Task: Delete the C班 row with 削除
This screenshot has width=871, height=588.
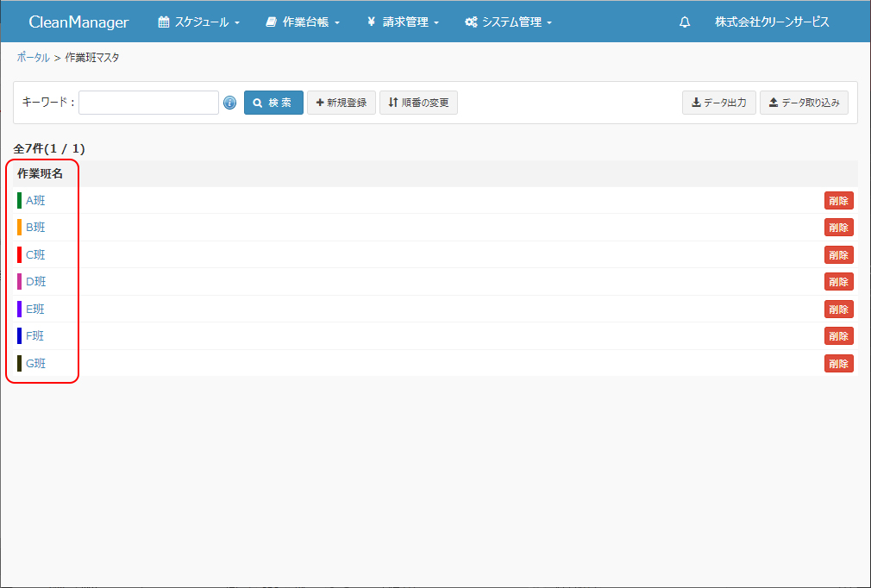Action: 838,255
